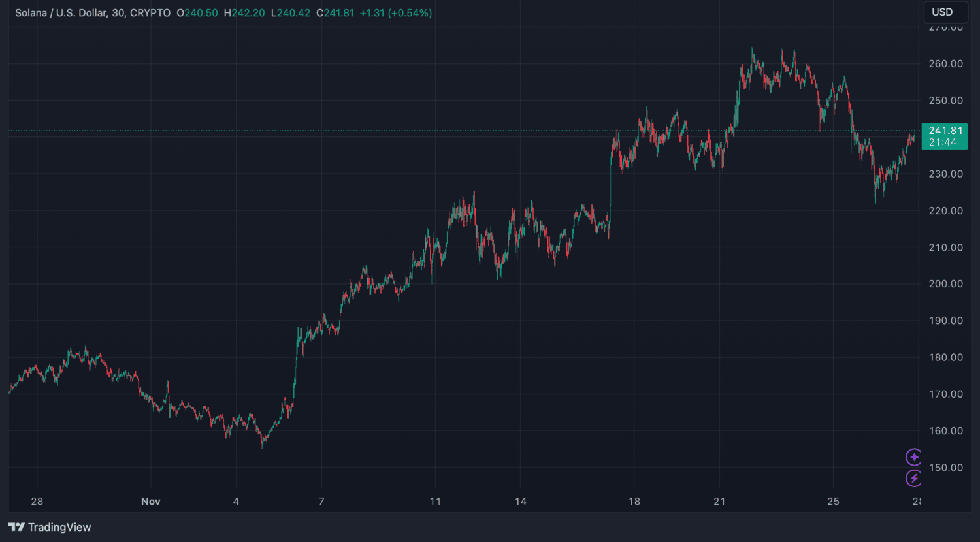Click the CRYPTO exchange label
Screen dimensions: 980x542
150,13
